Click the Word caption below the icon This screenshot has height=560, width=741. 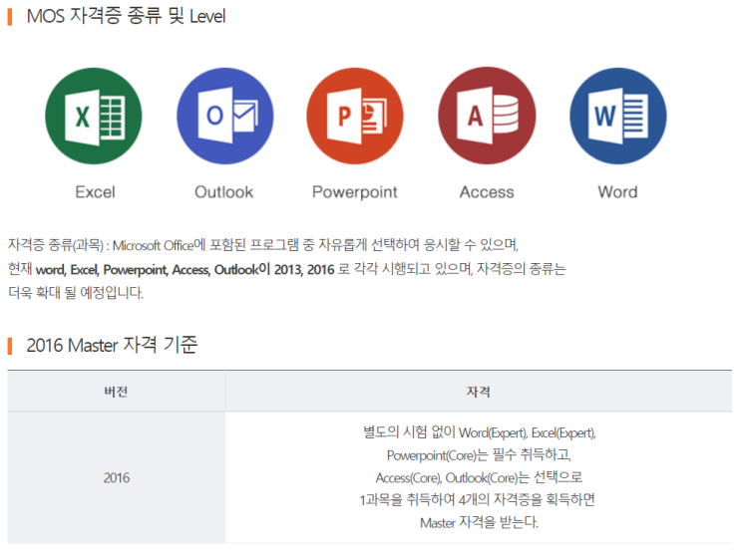tap(617, 192)
